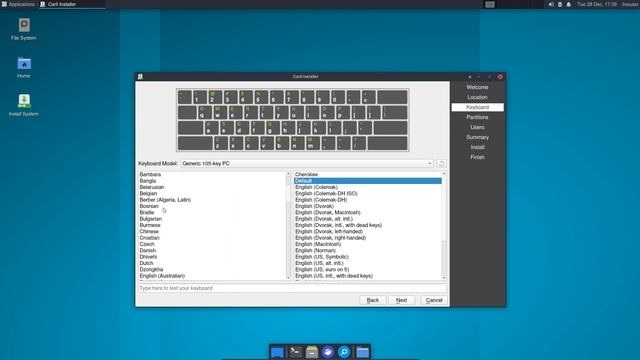Click the reset keyboard model button
Screen dimensions: 640x360
(x=441, y=163)
